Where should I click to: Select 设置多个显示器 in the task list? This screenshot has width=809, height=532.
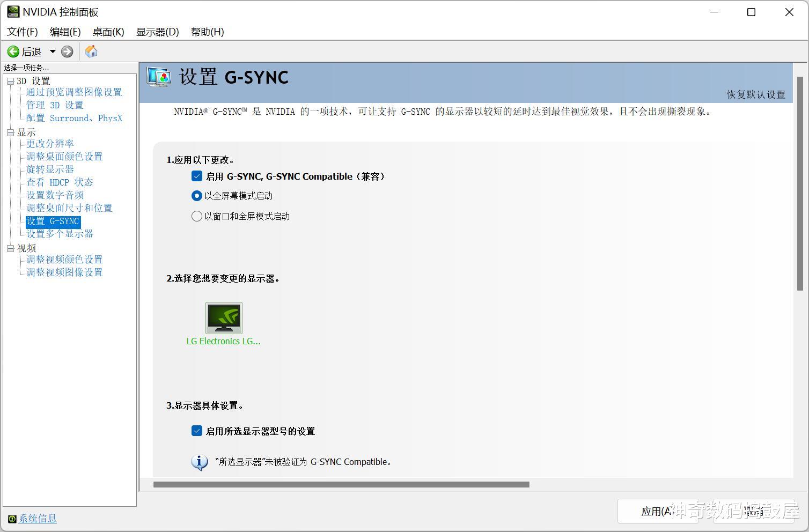(60, 233)
